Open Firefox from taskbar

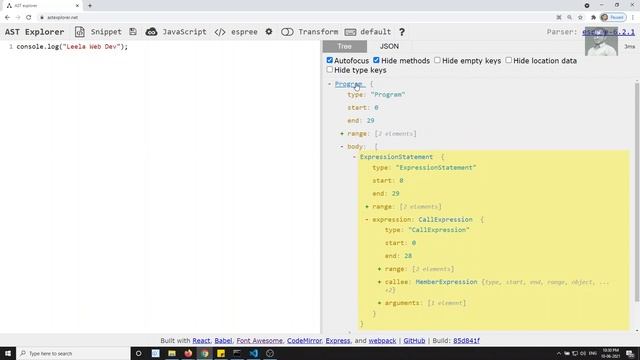(188, 353)
